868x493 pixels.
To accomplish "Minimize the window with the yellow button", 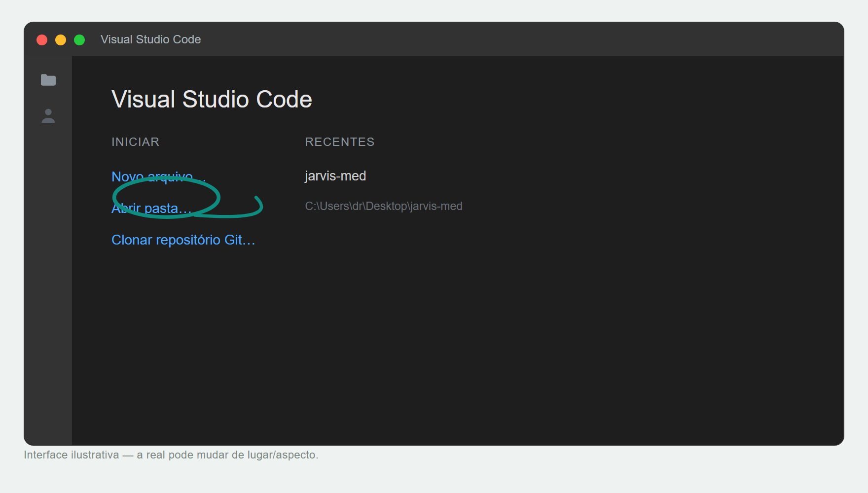I will coord(61,40).
